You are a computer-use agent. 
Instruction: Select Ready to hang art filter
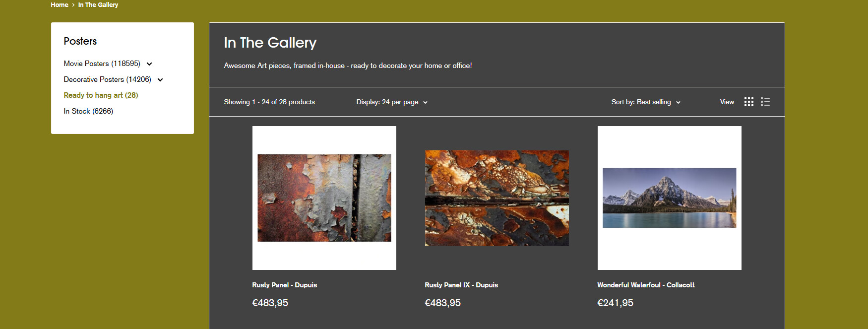click(x=101, y=95)
